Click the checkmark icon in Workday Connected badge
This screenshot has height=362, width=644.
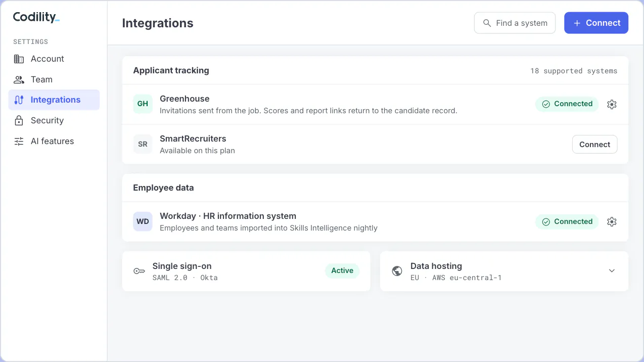[546, 221]
